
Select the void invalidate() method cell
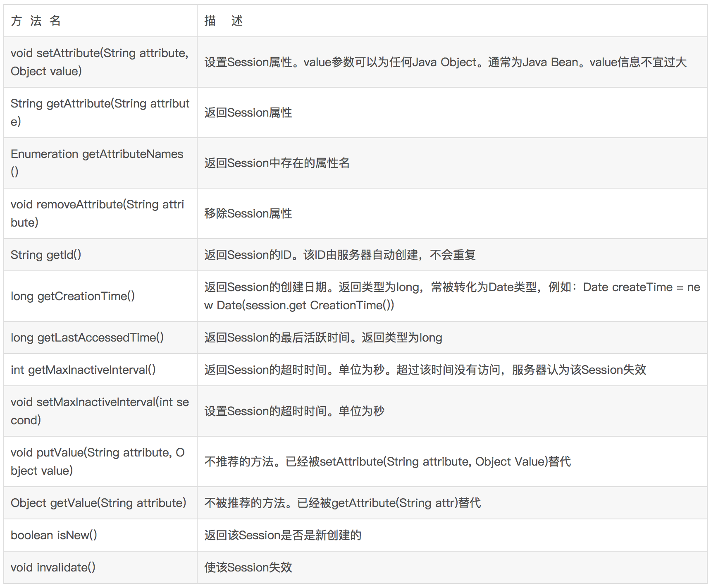coord(100,567)
